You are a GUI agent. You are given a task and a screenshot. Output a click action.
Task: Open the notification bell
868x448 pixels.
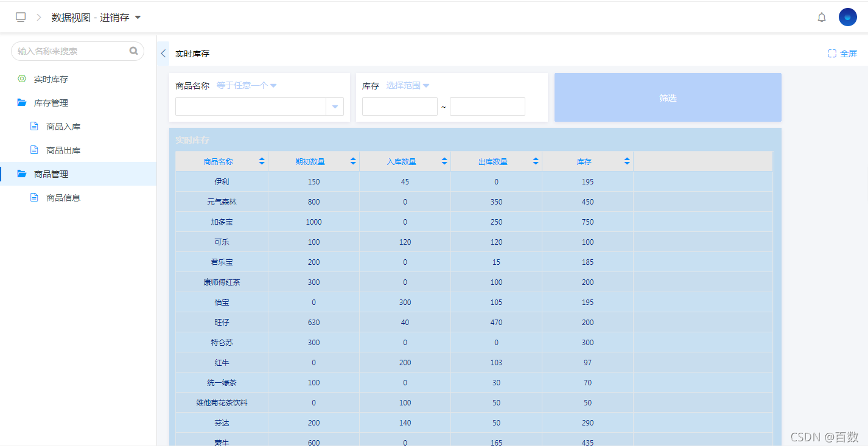822,17
